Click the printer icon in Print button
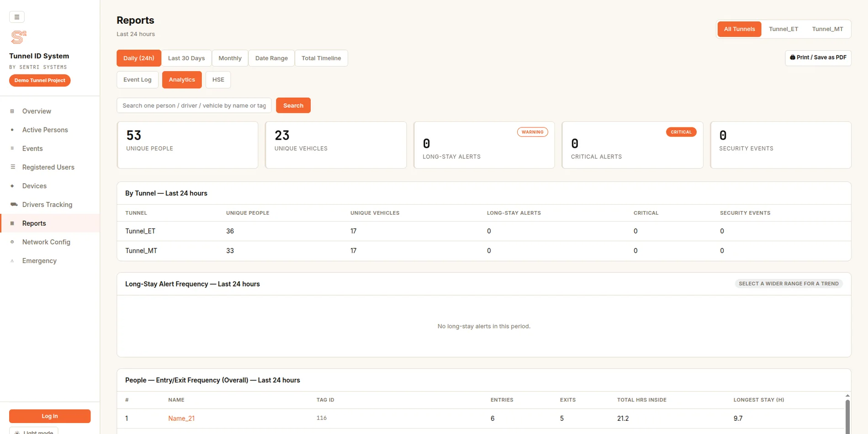Image resolution: width=868 pixels, height=434 pixels. (793, 58)
